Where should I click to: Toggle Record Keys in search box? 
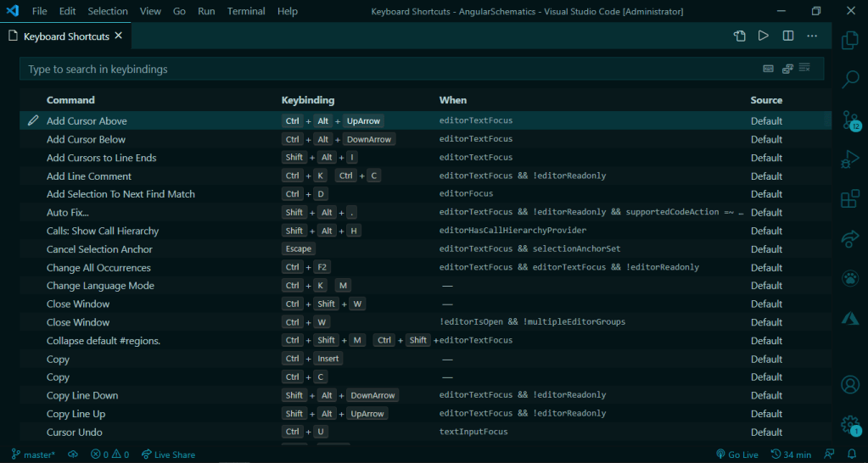(768, 69)
